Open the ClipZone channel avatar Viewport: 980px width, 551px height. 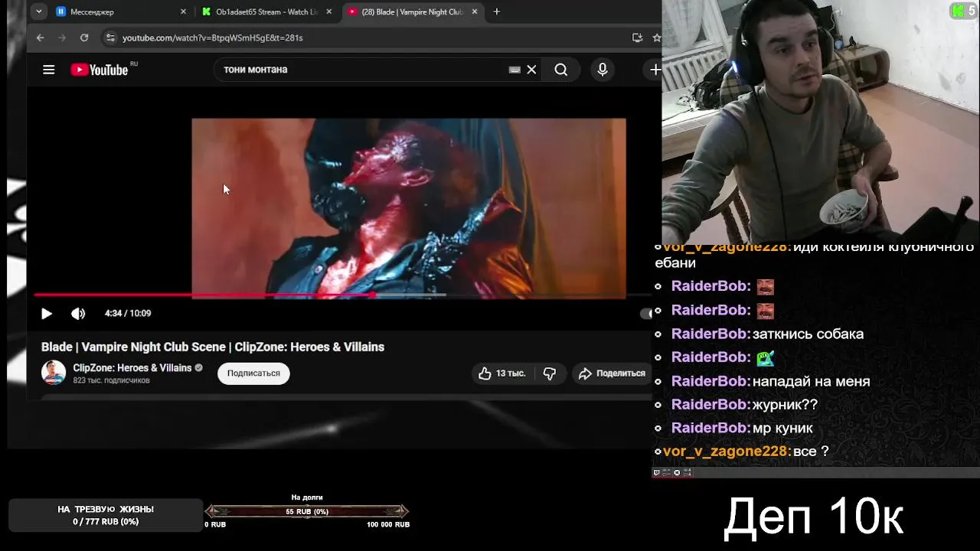pos(54,373)
